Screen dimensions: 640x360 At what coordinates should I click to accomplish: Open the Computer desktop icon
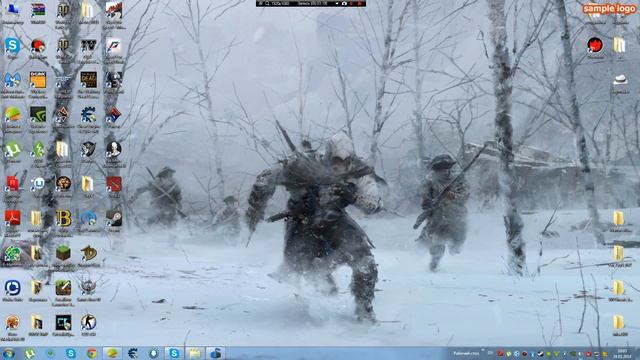13,11
